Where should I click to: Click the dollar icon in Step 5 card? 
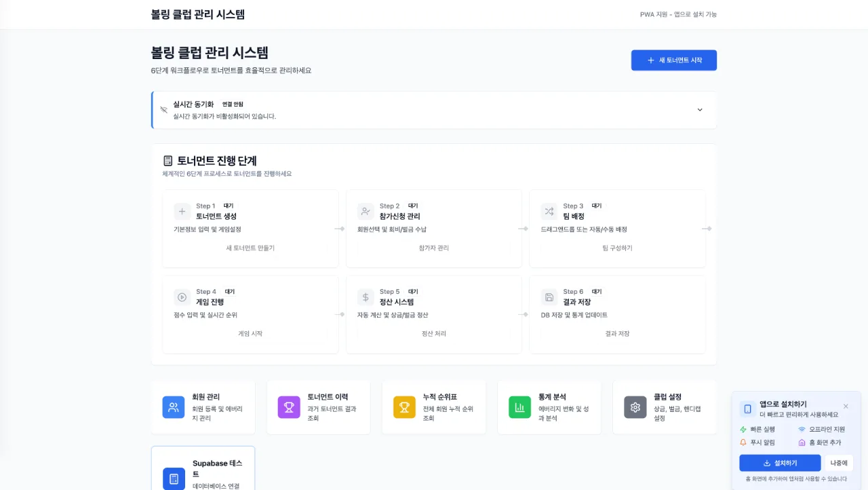pos(366,297)
